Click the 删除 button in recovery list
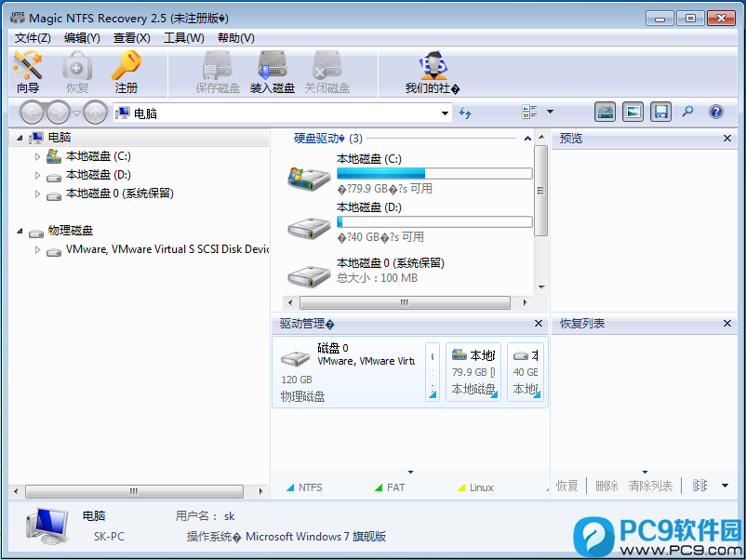746x560 pixels. 606,486
